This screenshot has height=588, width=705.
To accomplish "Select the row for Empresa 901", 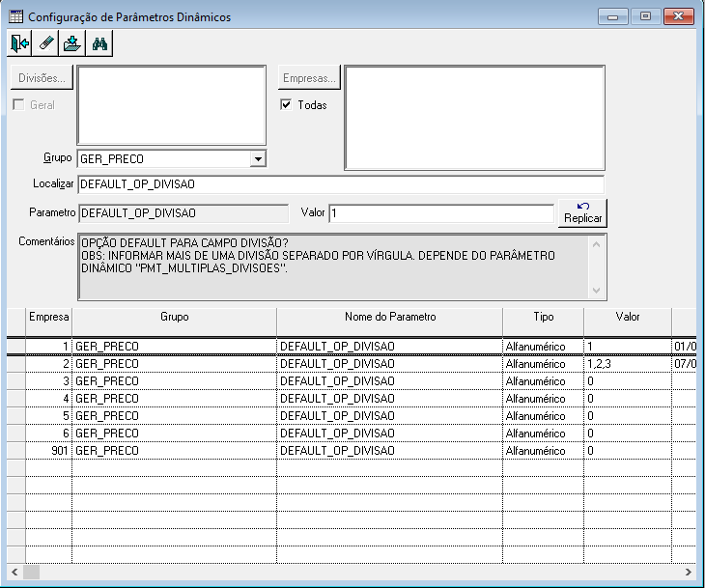I will tap(352, 451).
